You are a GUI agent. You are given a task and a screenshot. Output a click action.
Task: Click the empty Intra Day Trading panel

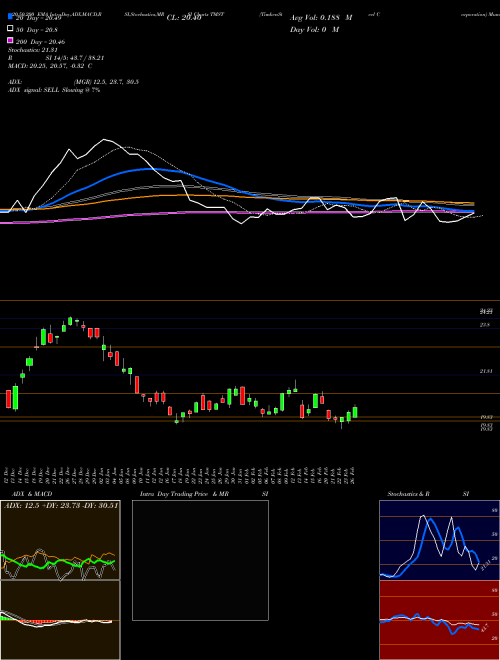200,560
